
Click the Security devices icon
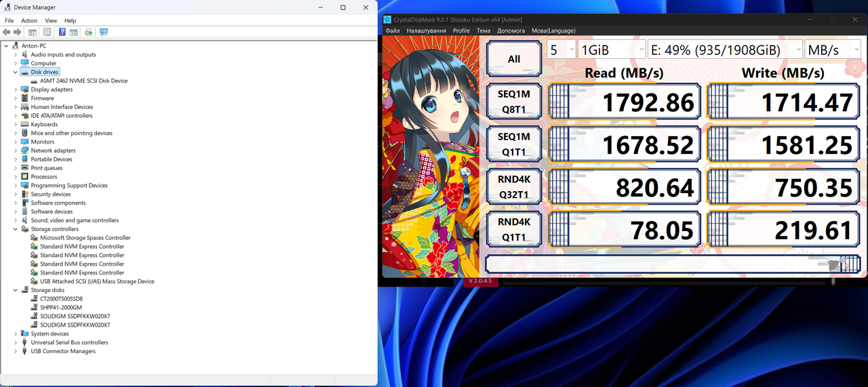tap(25, 195)
